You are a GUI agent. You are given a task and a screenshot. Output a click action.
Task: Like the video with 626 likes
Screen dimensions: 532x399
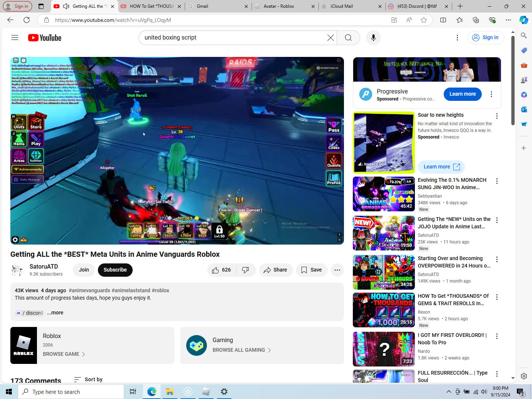tap(221, 270)
